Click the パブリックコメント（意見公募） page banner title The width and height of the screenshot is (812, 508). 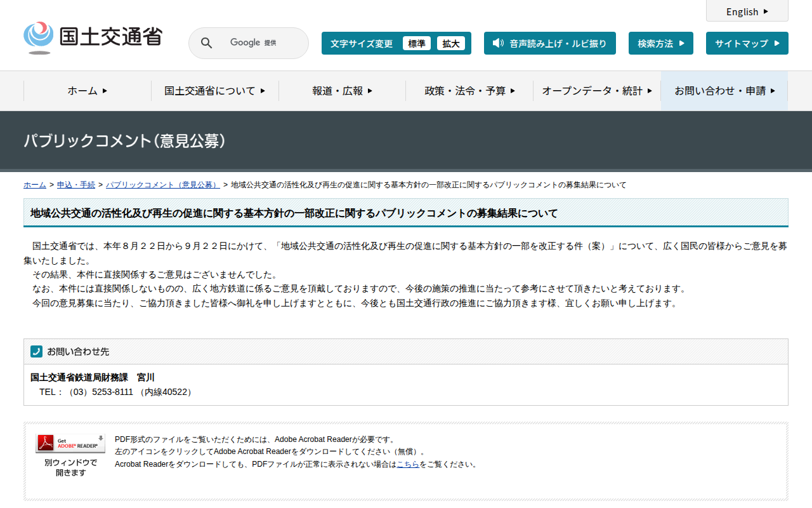(125, 141)
